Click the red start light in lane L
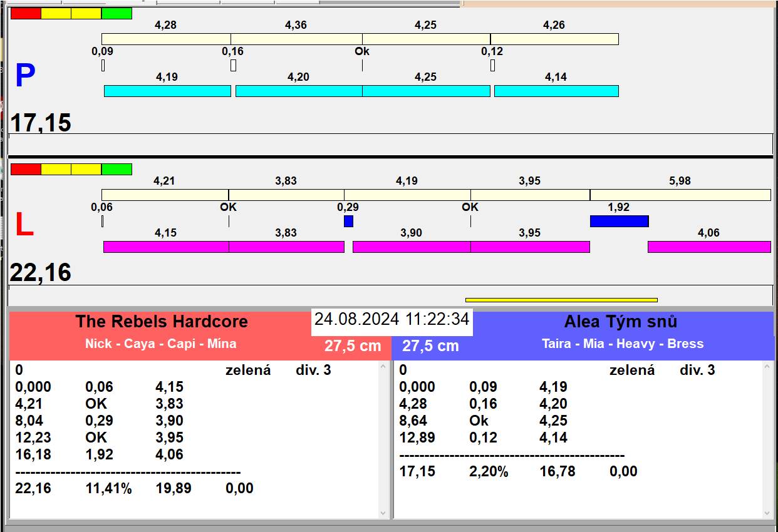This screenshot has width=778, height=532. [26, 170]
